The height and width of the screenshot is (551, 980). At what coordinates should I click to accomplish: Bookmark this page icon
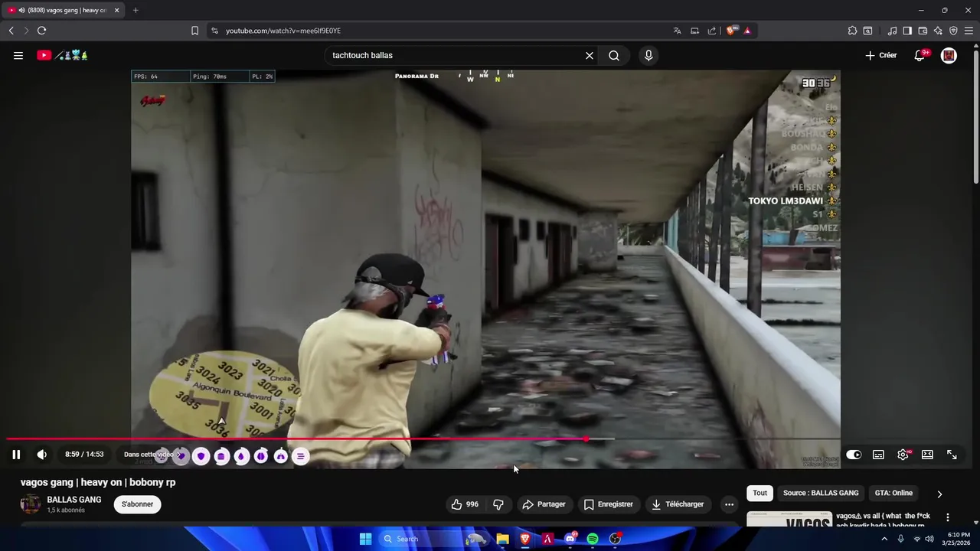(194, 31)
